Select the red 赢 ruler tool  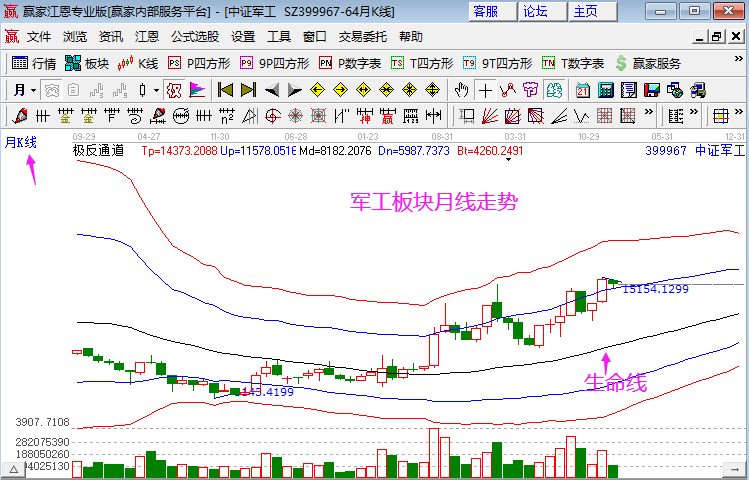click(x=387, y=116)
